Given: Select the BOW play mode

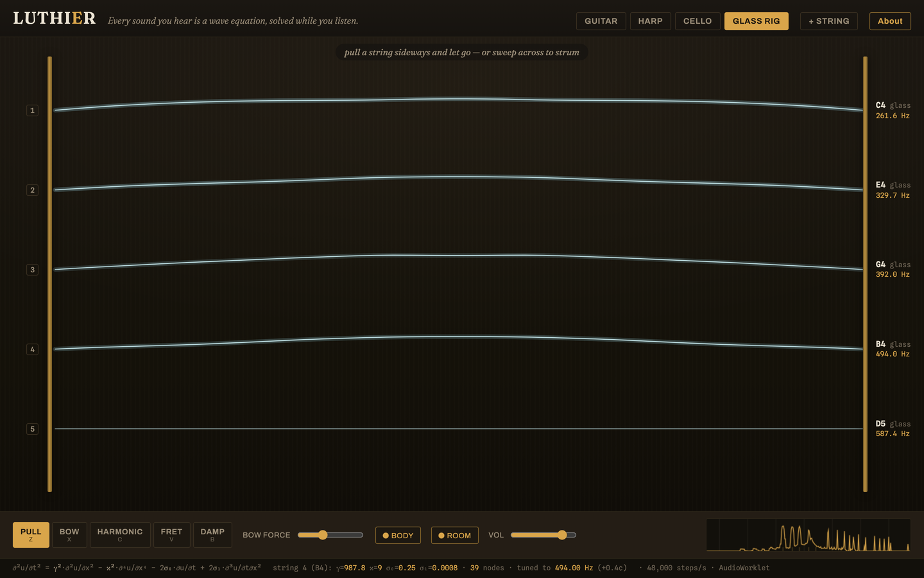Looking at the screenshot, I should click(69, 535).
